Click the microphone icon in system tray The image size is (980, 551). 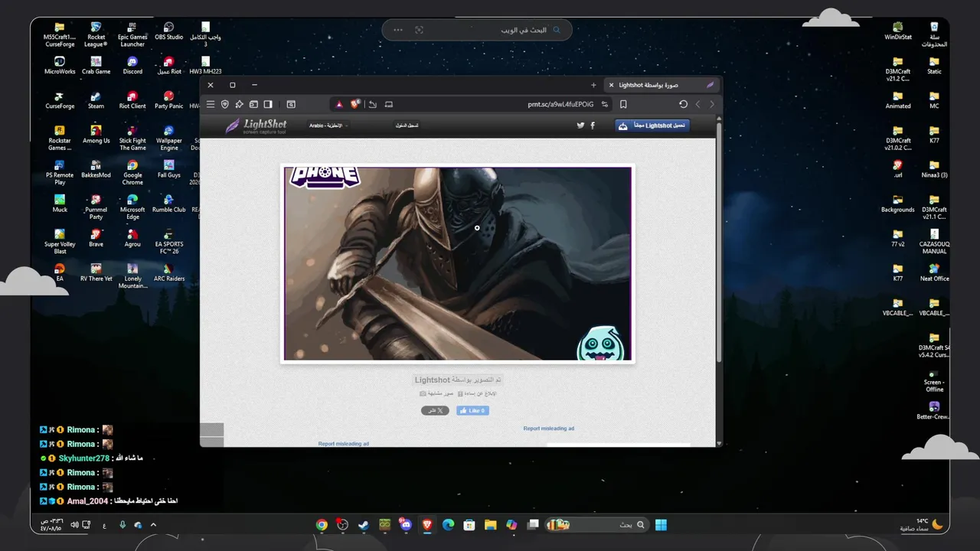point(122,525)
